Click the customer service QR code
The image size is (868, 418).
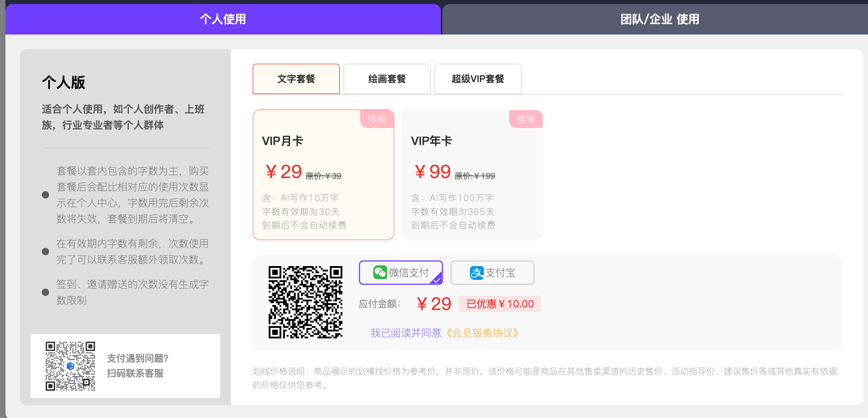(71, 365)
